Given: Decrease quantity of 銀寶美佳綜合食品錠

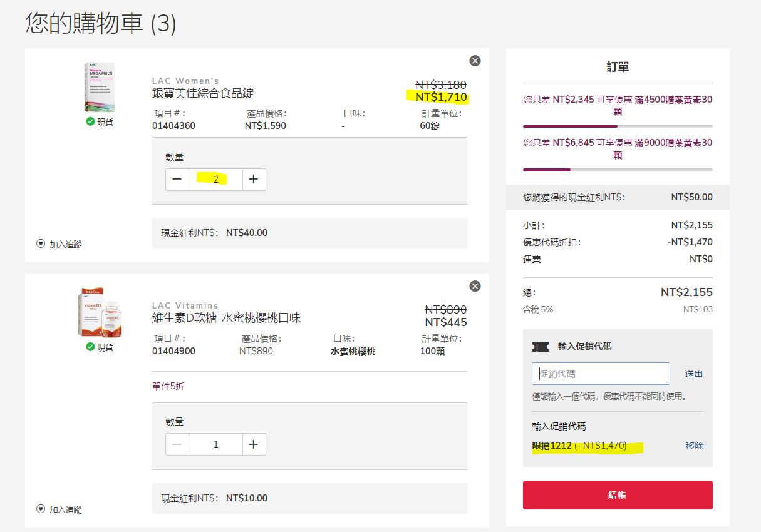Looking at the screenshot, I should point(177,180).
